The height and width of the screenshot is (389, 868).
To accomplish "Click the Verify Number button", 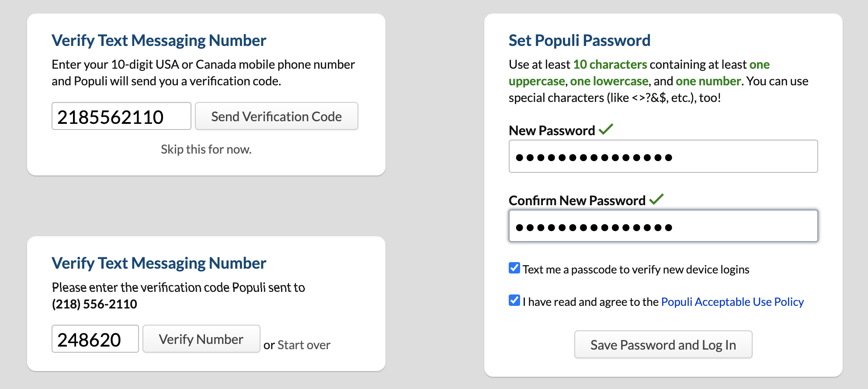I will click(x=201, y=339).
